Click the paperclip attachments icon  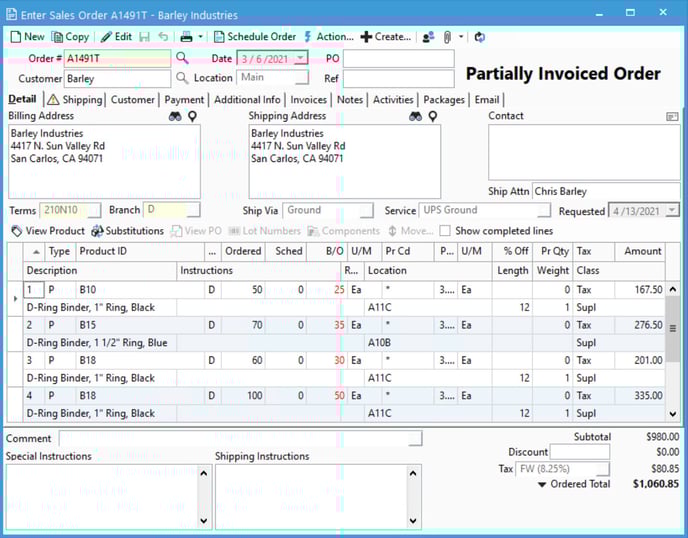pos(447,37)
